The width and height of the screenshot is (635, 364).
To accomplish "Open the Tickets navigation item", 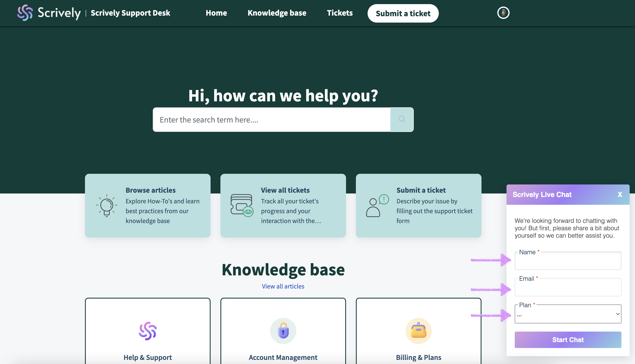I will tap(339, 13).
